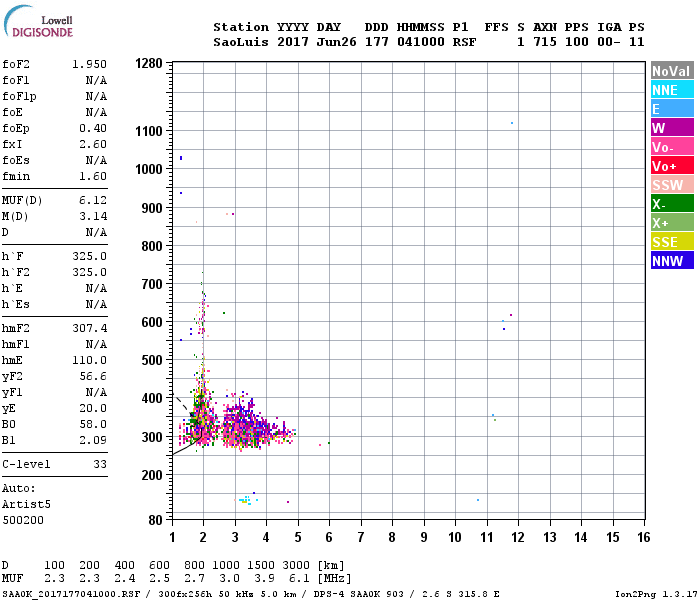
Task: Select the W purple legend swatch
Action: [x=672, y=128]
